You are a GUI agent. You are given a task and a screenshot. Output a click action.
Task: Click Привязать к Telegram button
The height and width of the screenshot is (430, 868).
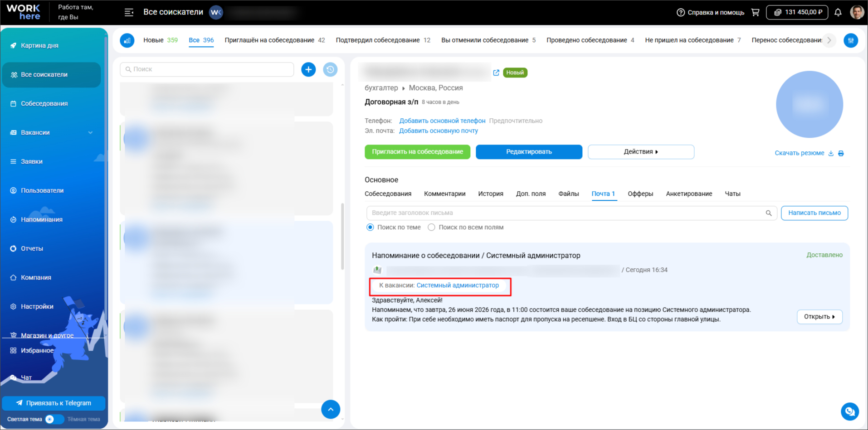coord(54,403)
